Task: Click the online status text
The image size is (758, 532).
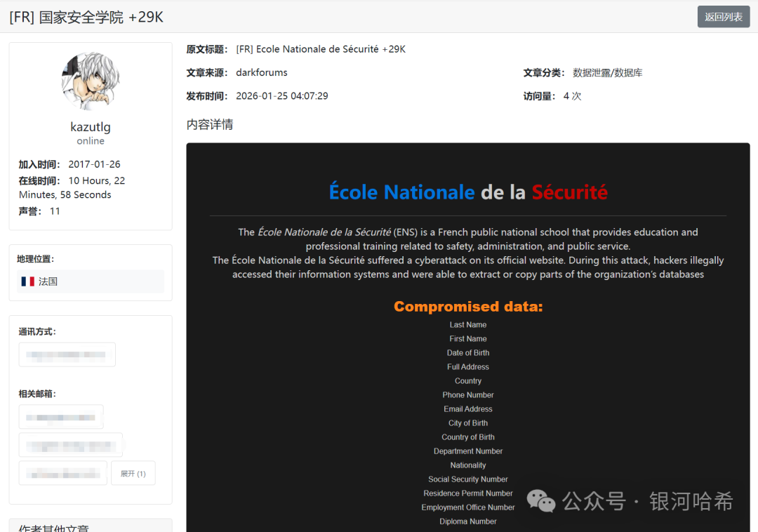Action: coord(91,141)
